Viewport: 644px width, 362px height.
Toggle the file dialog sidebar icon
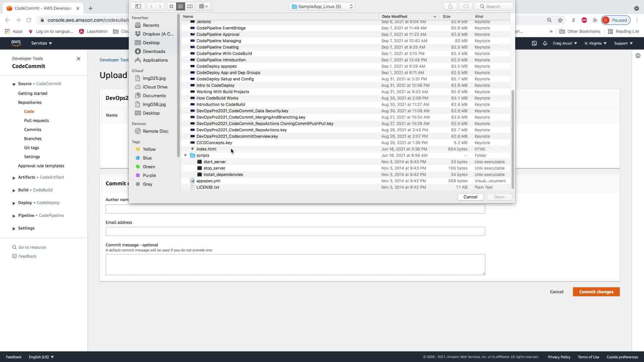point(138,6)
